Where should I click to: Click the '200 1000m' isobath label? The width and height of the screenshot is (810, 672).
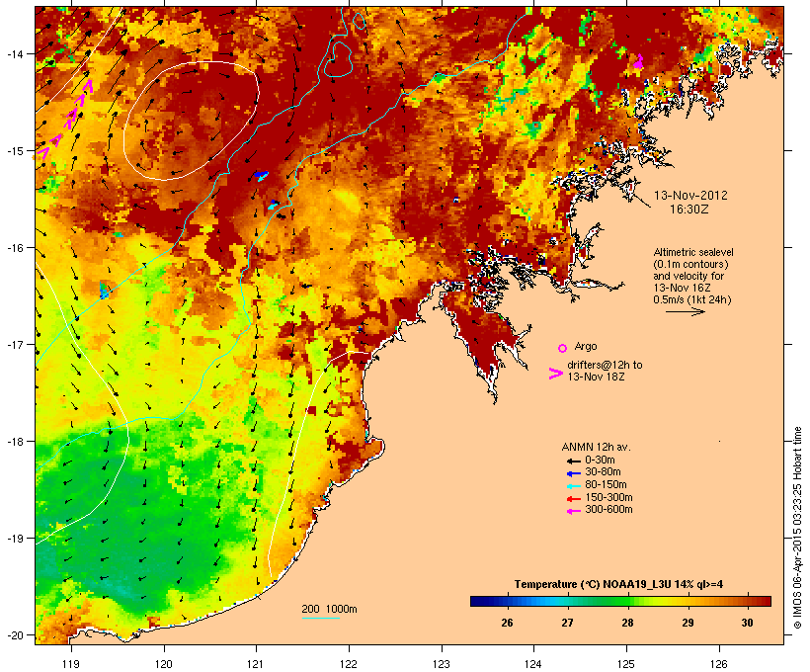pos(329,609)
